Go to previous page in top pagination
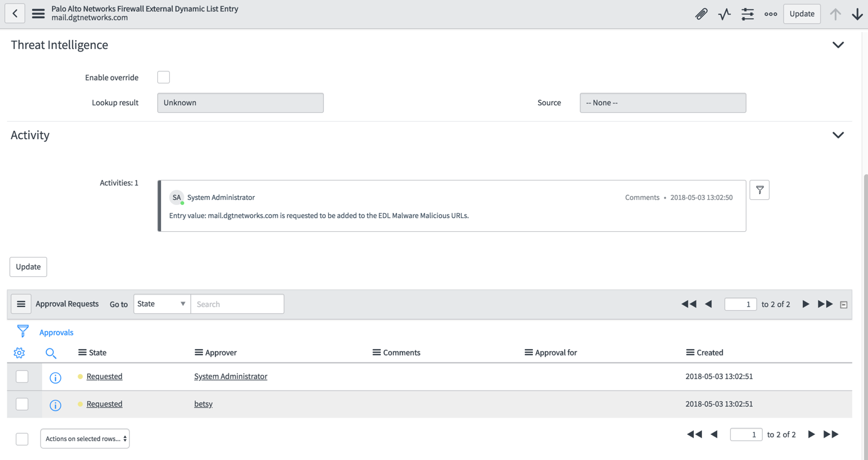This screenshot has height=460, width=868. click(708, 304)
